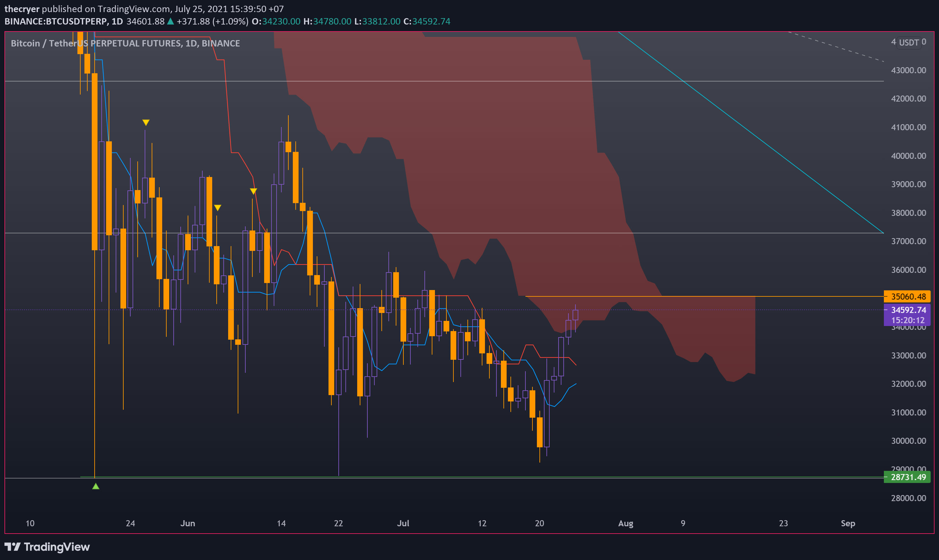Viewport: 939px width, 560px height.
Task: Click the date label 20 on time axis
Action: pos(539,523)
